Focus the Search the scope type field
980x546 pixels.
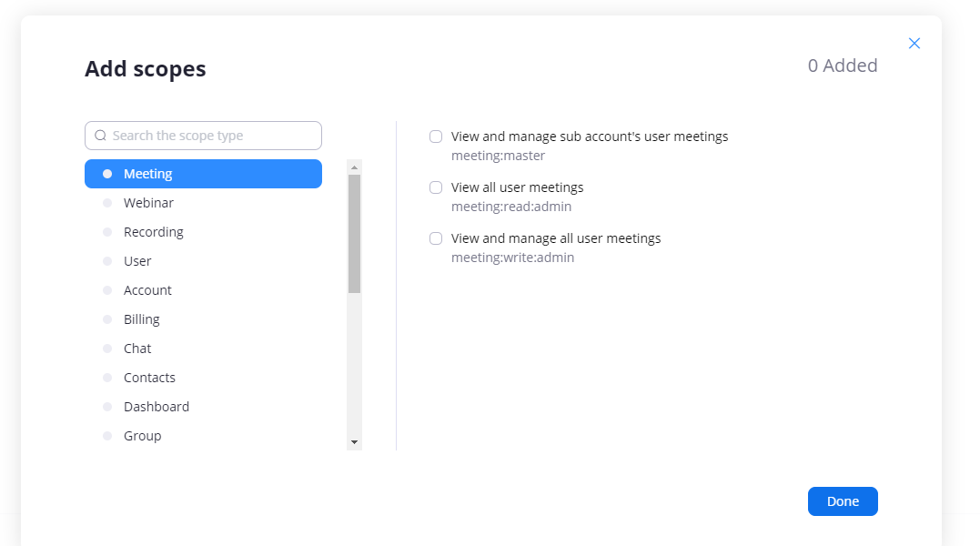point(214,136)
